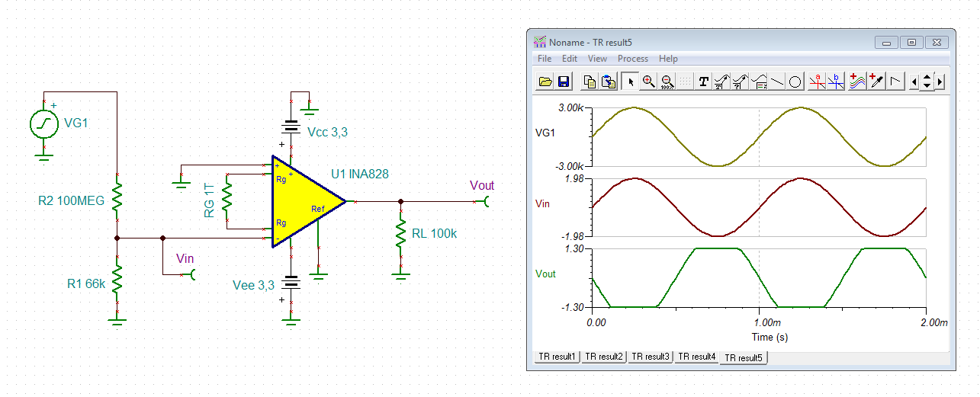Click the legend curve icon

758,81
